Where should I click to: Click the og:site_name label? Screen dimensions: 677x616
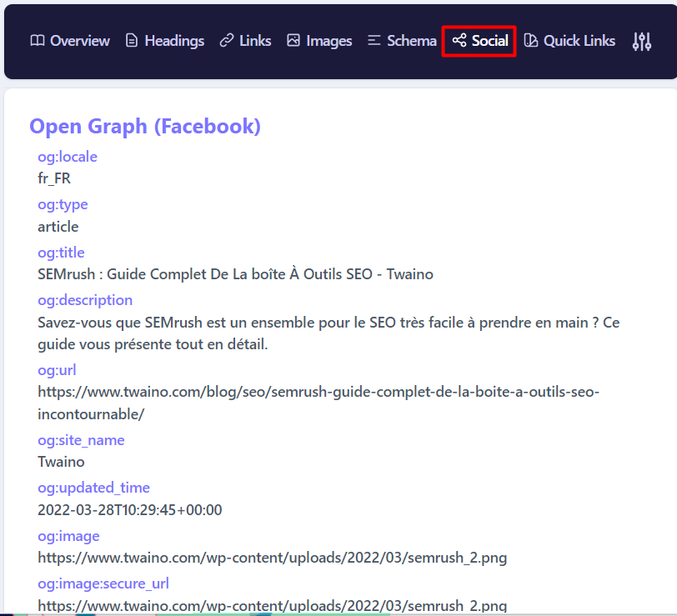(81, 440)
